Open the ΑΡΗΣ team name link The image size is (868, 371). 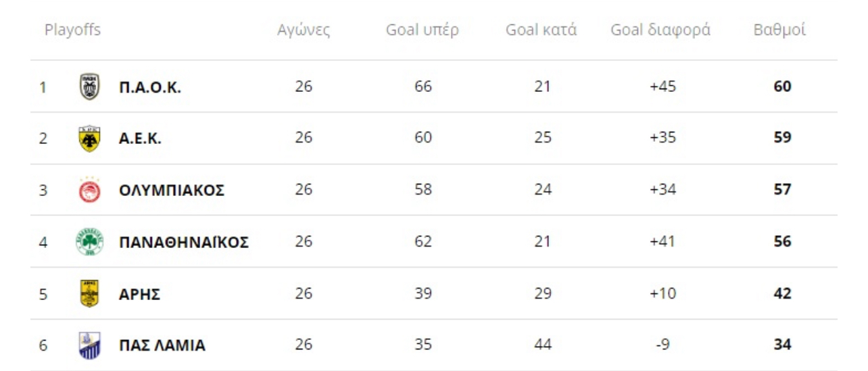pos(140,294)
